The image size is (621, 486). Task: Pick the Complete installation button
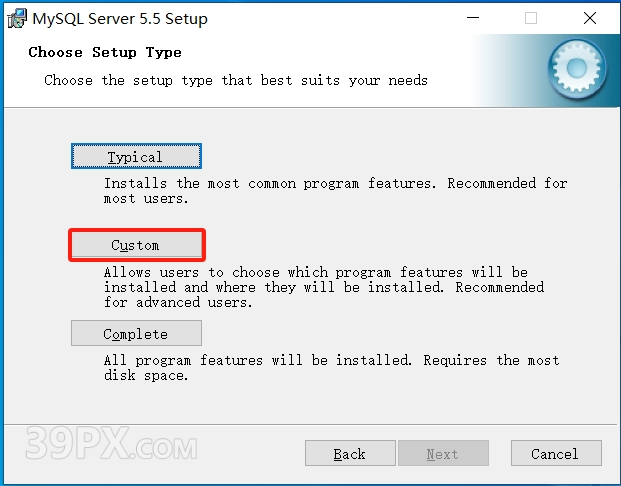[x=136, y=334]
